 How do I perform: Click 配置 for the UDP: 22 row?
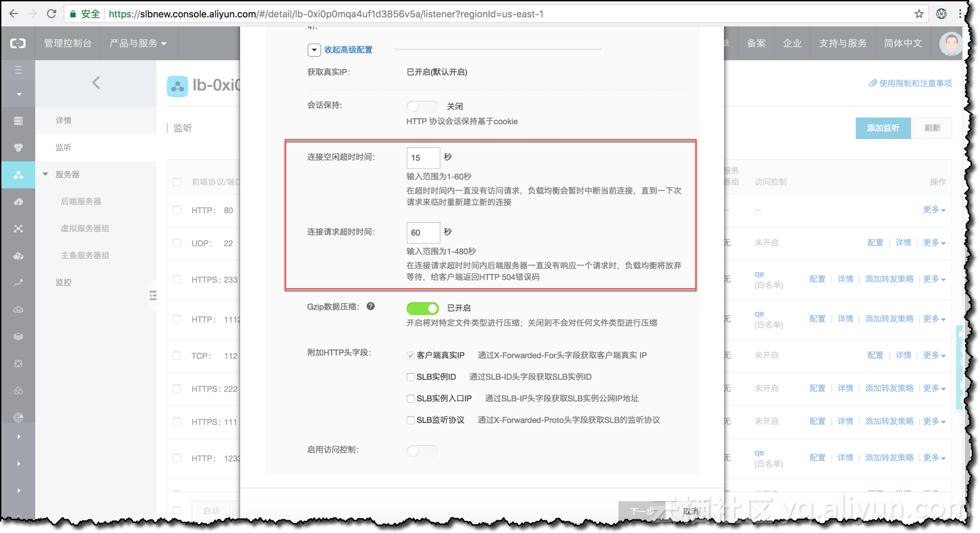click(x=875, y=243)
